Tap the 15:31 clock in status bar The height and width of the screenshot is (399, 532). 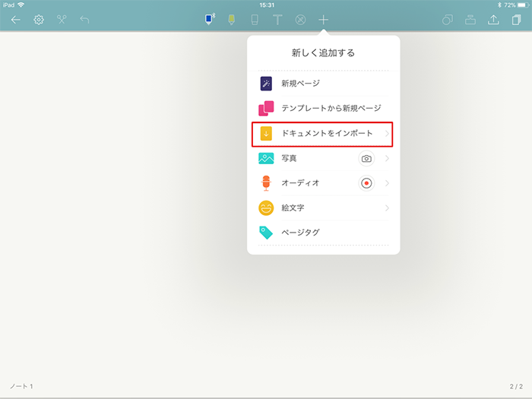(x=267, y=5)
